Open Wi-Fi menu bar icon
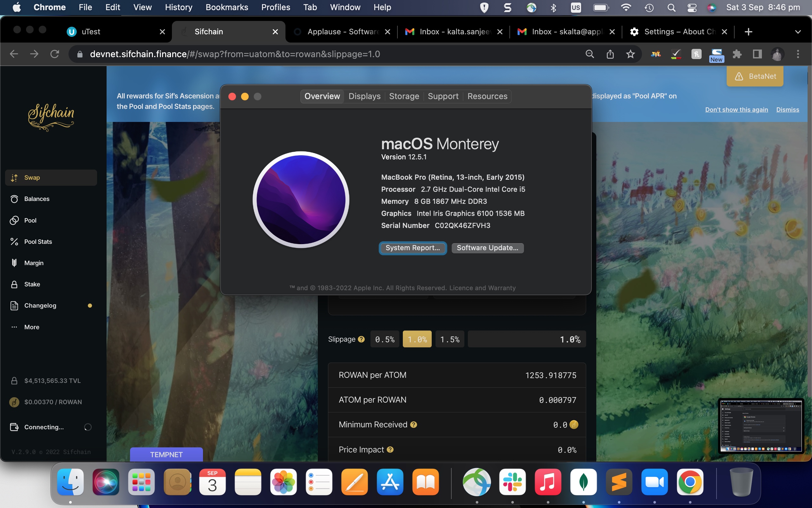812x508 pixels. [x=626, y=7]
